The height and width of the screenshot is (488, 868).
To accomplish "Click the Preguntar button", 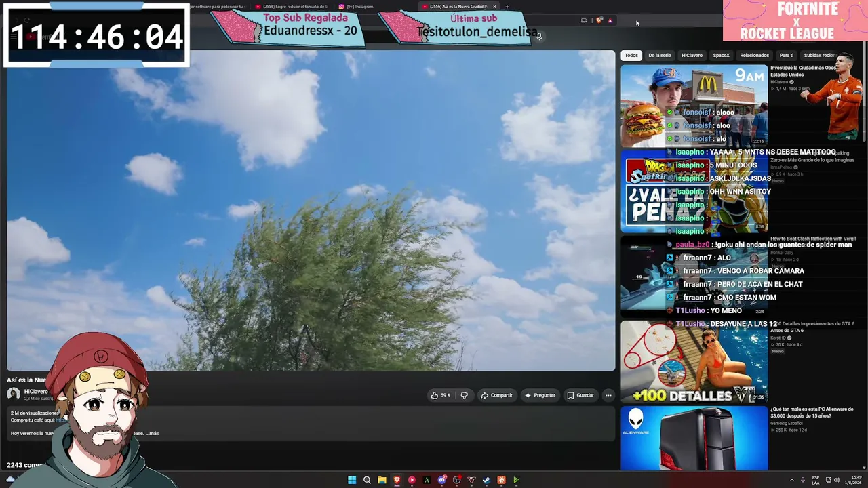I will tap(540, 395).
